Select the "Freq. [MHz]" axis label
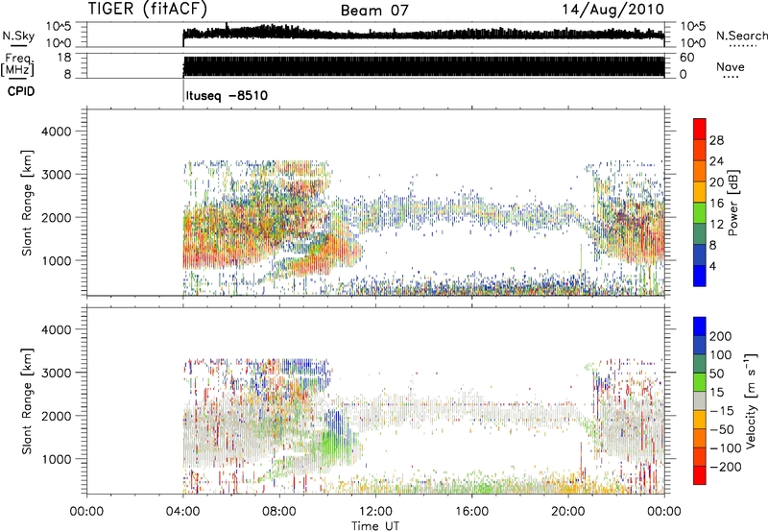 (17, 65)
